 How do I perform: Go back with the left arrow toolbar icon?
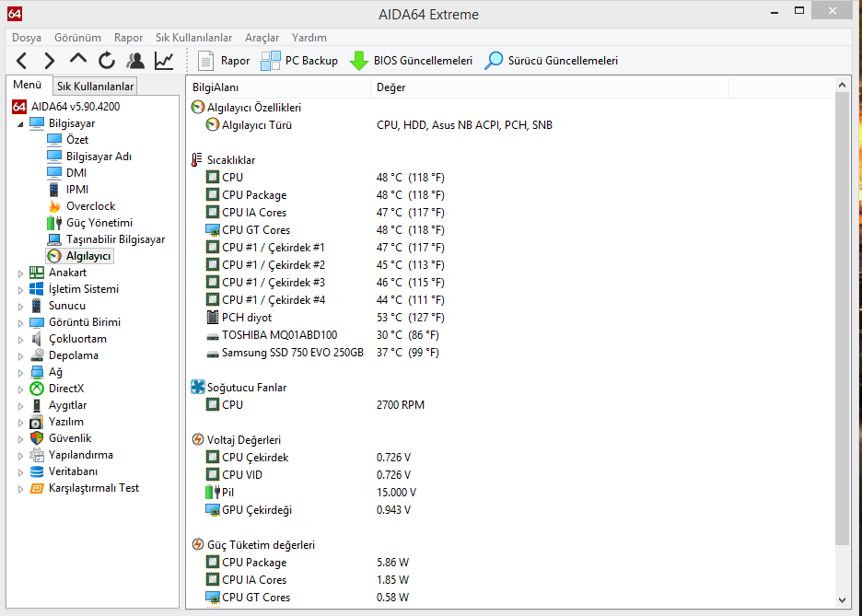pos(22,61)
